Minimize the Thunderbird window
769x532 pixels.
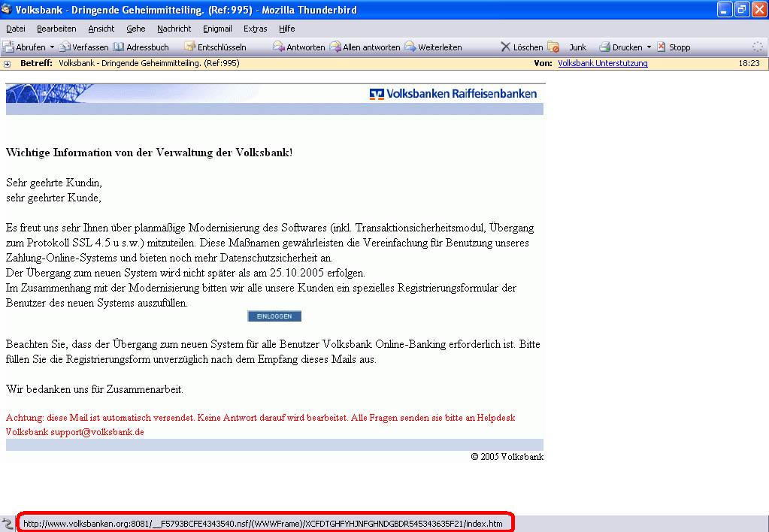click(725, 9)
